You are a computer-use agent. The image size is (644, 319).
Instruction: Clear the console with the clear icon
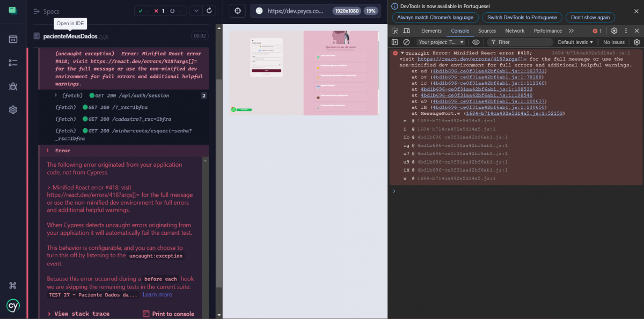406,42
